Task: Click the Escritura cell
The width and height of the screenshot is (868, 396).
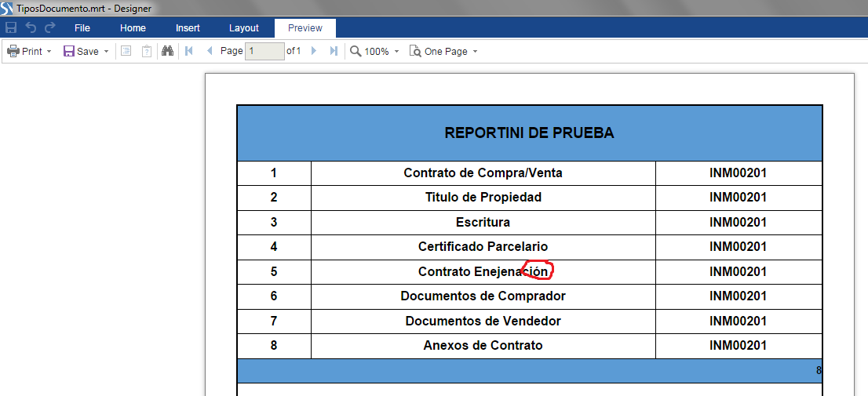Action: pyautogui.click(x=483, y=223)
